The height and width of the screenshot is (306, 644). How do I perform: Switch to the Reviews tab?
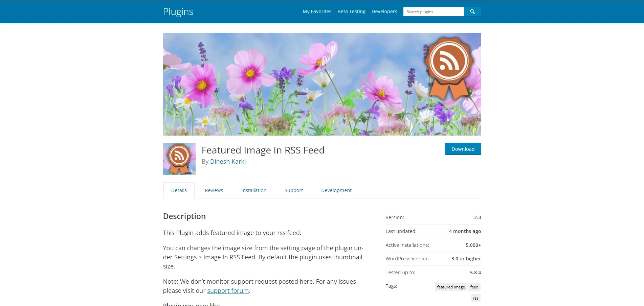[x=214, y=190]
